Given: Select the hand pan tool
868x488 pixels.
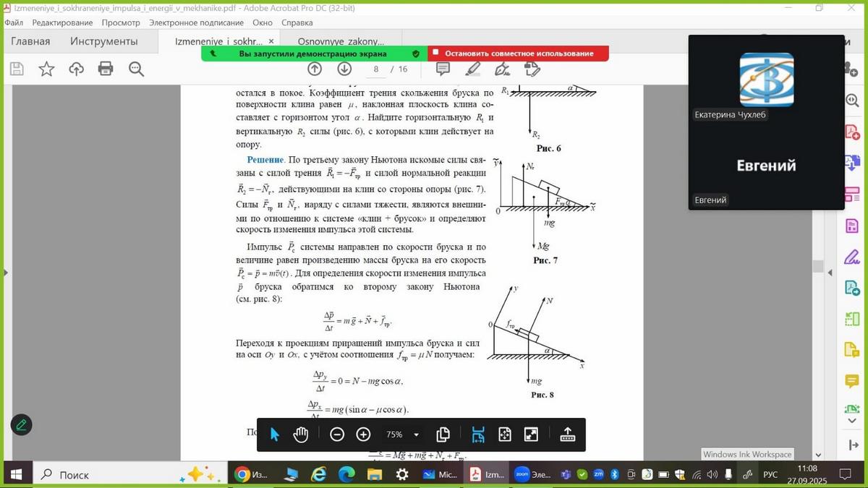Looking at the screenshot, I should tap(301, 435).
